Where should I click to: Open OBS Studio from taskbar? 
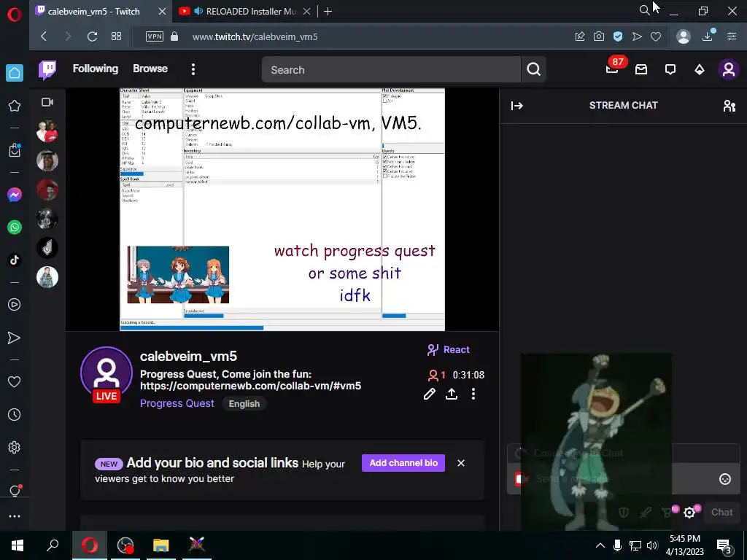point(125,545)
